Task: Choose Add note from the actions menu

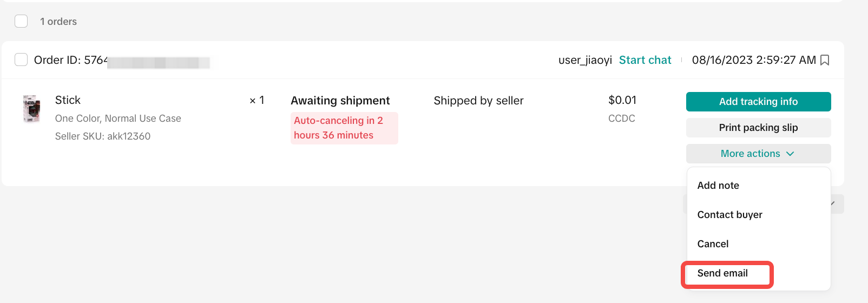Action: coord(718,186)
